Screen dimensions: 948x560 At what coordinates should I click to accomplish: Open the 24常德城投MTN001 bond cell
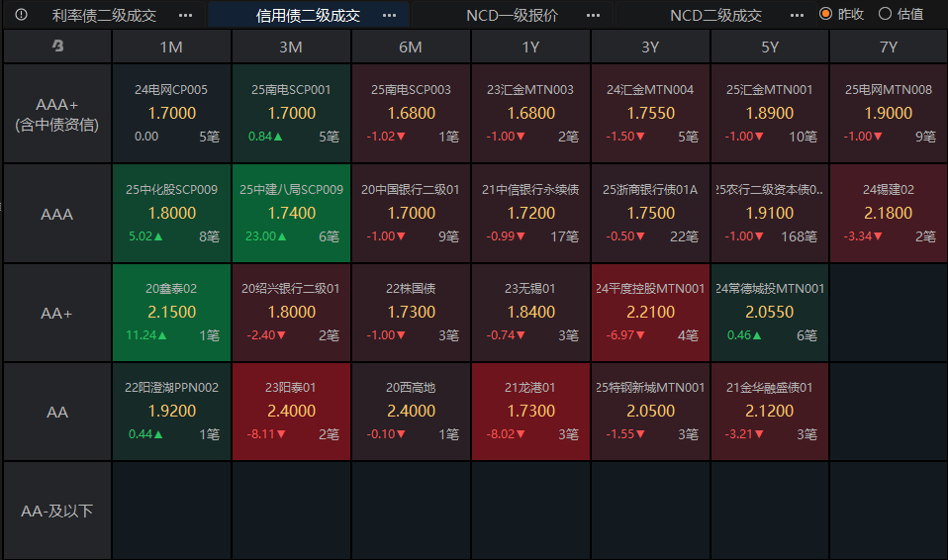pos(770,313)
